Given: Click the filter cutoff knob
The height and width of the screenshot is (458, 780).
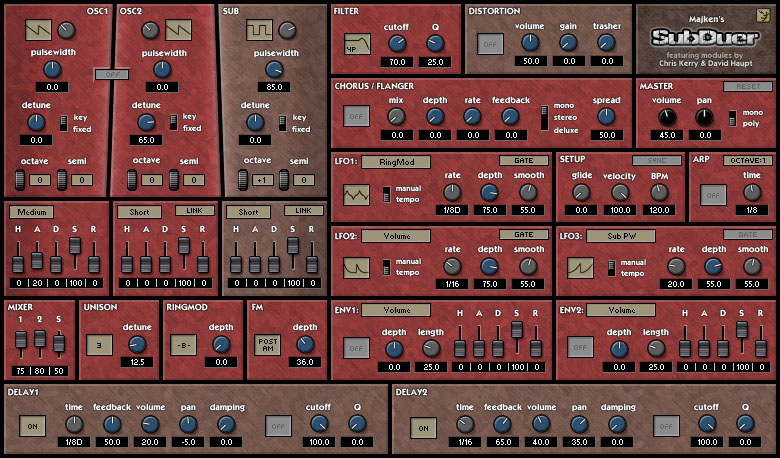Looking at the screenshot, I should [x=396, y=44].
